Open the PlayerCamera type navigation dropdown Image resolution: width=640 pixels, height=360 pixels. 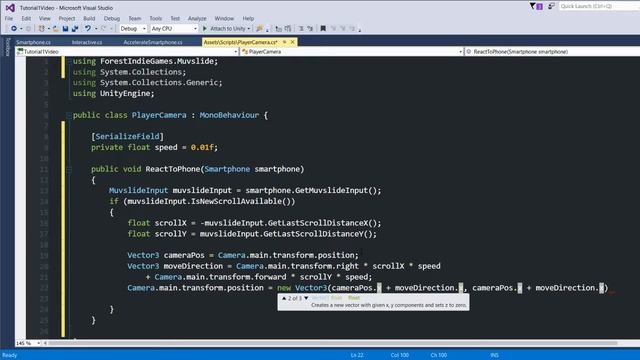tap(352, 52)
